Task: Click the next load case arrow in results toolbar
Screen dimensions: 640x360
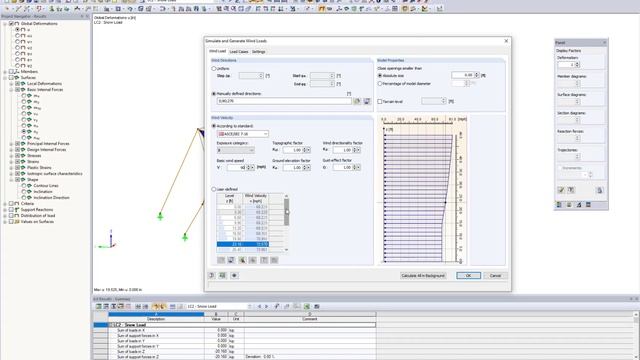Action: [x=266, y=307]
